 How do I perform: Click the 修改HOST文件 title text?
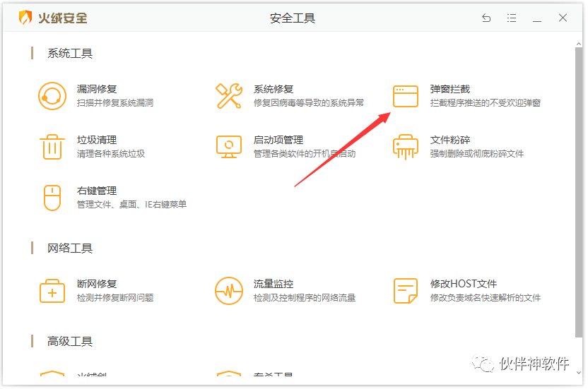pos(464,284)
